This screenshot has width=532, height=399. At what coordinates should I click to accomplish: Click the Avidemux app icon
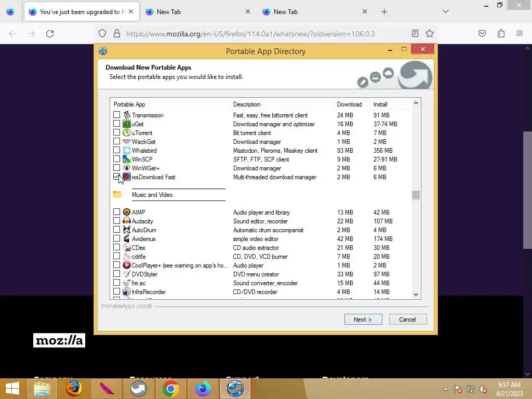point(127,238)
